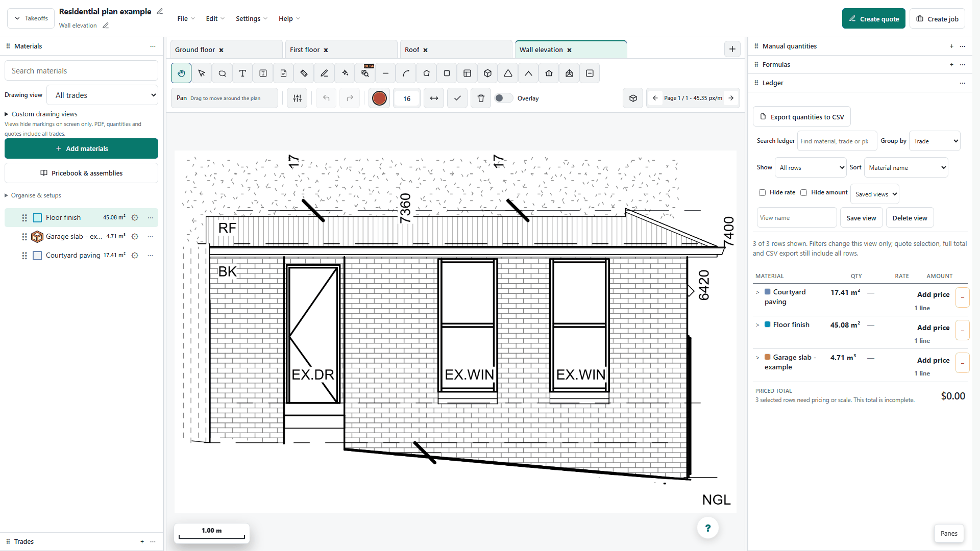
Task: Expand the Garage slab ledger row
Action: [757, 358]
